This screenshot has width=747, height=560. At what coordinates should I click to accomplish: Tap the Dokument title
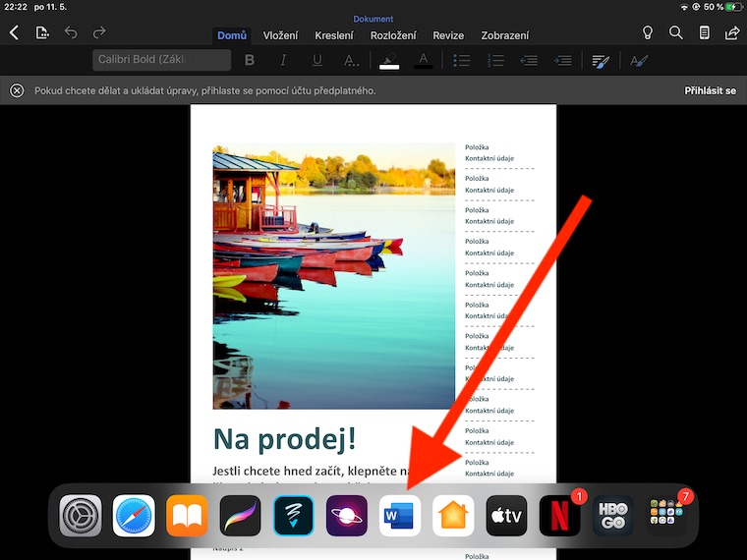point(373,19)
